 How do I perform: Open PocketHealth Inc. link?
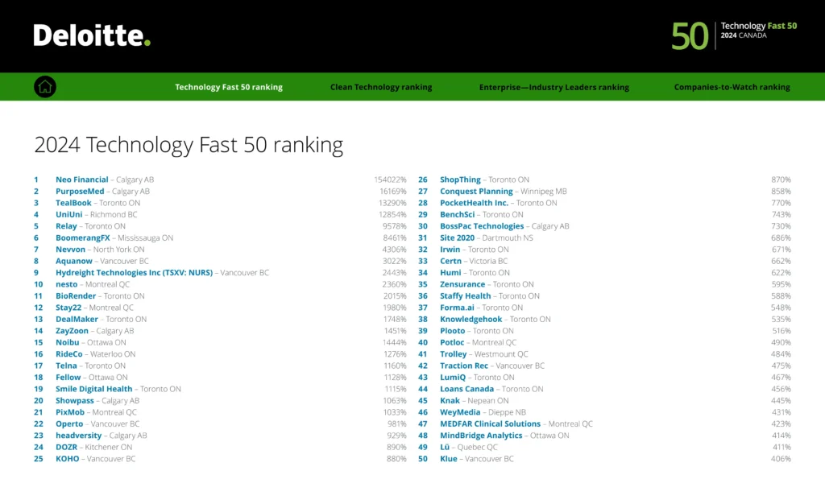(474, 203)
